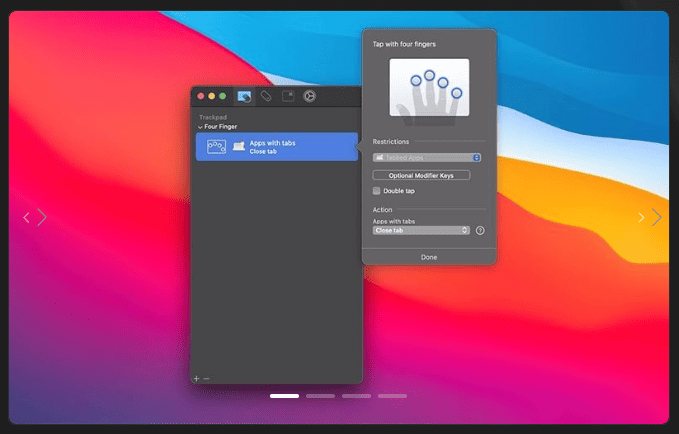Click the left-pointing carousel chevron
Viewport: 679px width, 434px height.
tap(26, 217)
